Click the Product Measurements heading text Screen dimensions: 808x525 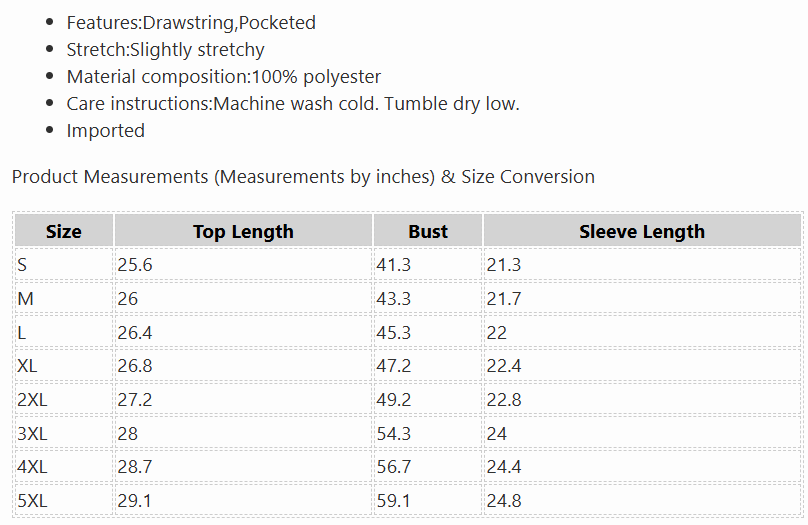pos(303,177)
